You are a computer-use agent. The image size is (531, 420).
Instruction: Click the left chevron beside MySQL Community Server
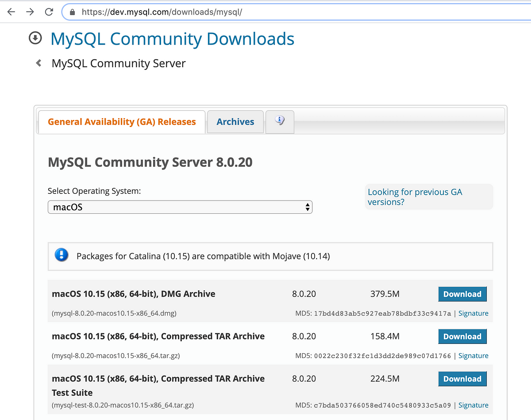click(x=38, y=63)
